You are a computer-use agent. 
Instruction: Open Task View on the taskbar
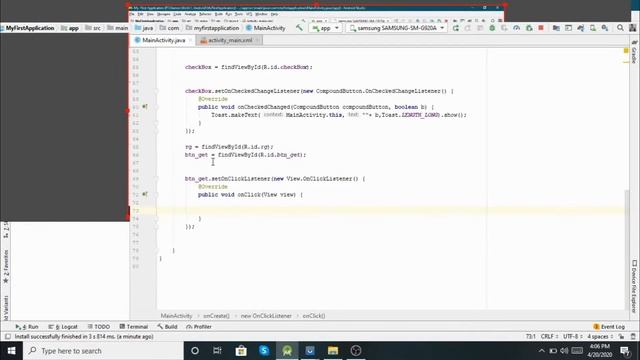point(217,351)
